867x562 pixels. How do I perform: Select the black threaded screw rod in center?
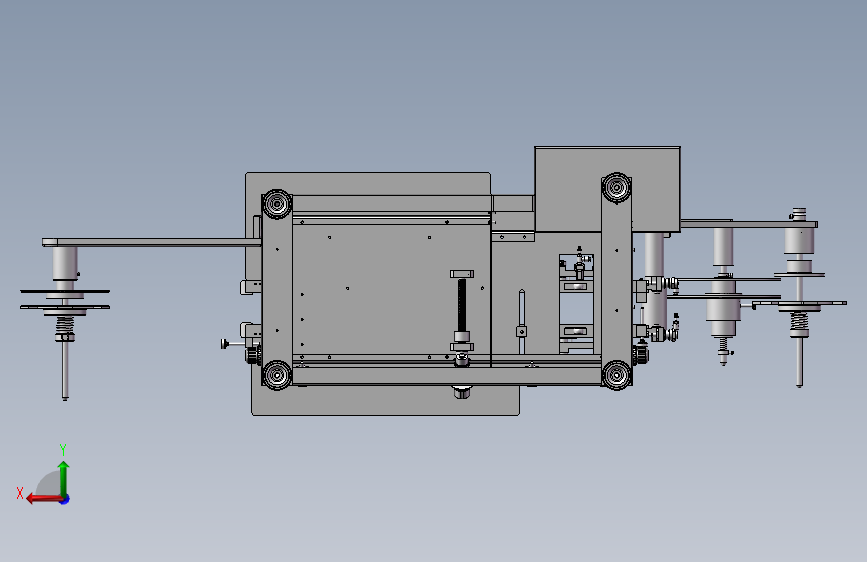[461, 306]
